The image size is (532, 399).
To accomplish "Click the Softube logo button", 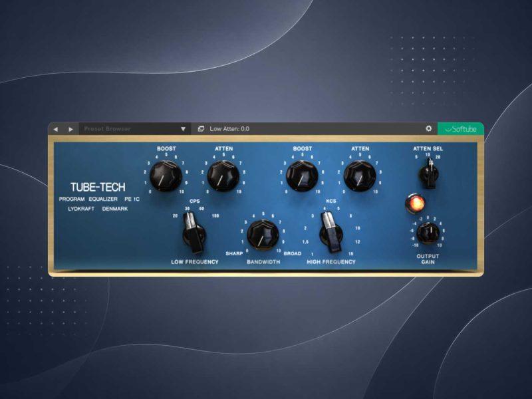I will (x=460, y=129).
